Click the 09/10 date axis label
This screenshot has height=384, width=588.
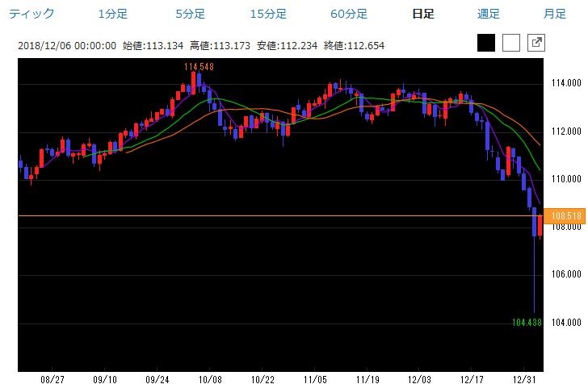105,379
